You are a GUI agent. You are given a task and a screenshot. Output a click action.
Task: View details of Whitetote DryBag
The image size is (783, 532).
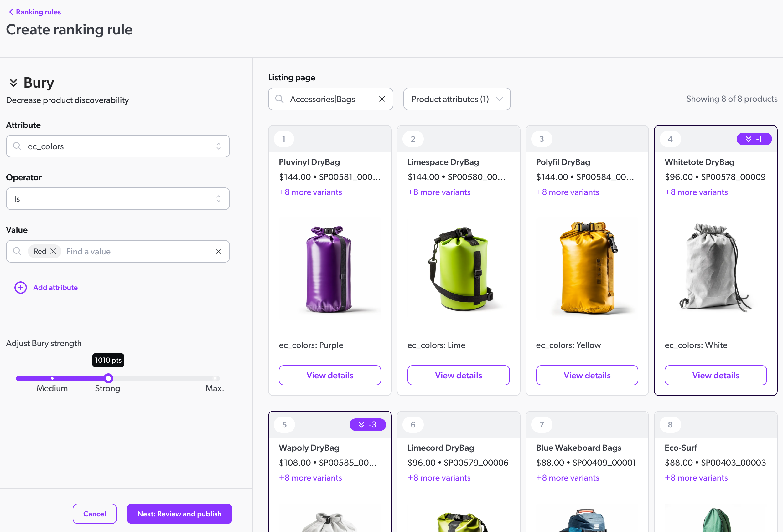coord(716,375)
